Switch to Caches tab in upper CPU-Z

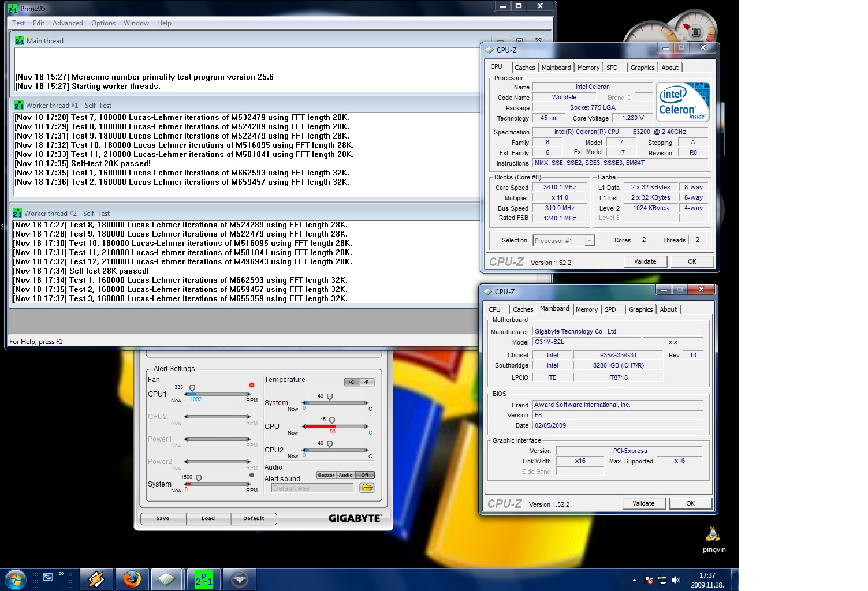pos(525,68)
